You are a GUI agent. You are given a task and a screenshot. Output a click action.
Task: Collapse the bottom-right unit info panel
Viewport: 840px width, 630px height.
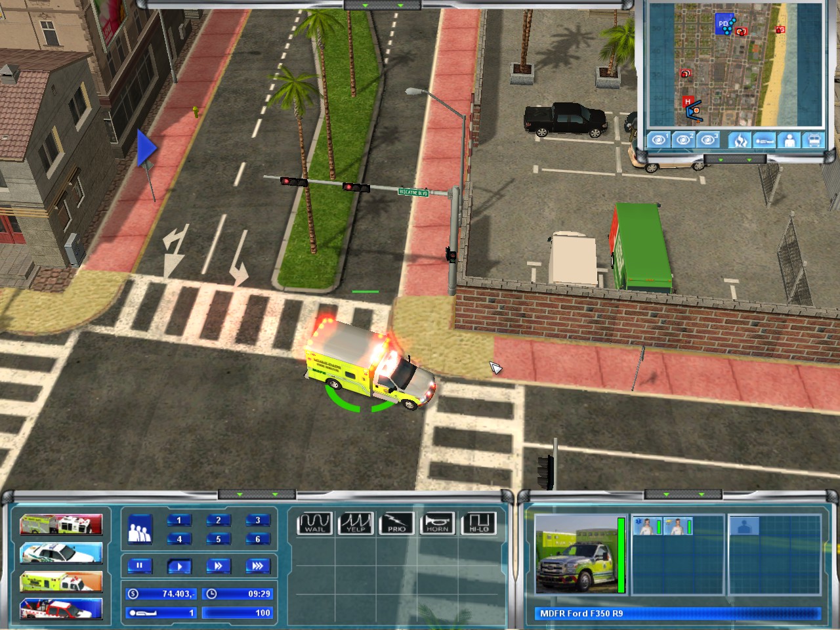(683, 494)
